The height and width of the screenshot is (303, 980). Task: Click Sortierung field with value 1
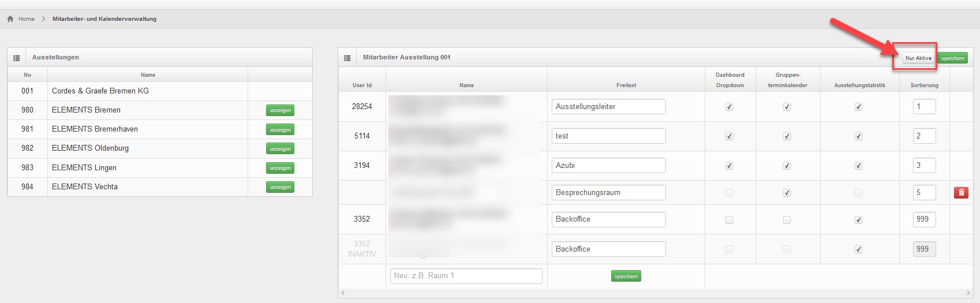point(924,107)
